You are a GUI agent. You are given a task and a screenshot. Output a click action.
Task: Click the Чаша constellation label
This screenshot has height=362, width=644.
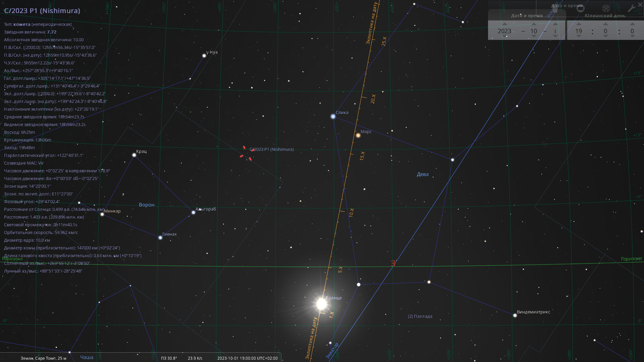pos(87,357)
